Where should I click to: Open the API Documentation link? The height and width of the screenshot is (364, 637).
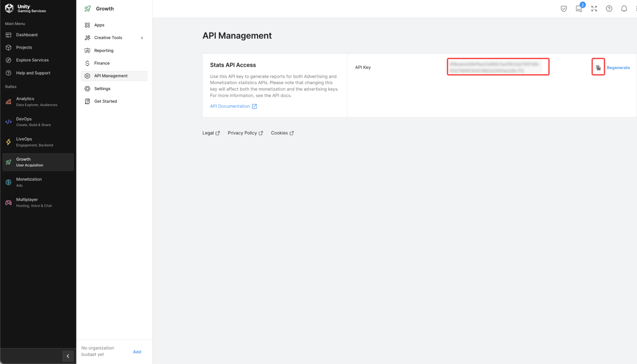pyautogui.click(x=230, y=106)
